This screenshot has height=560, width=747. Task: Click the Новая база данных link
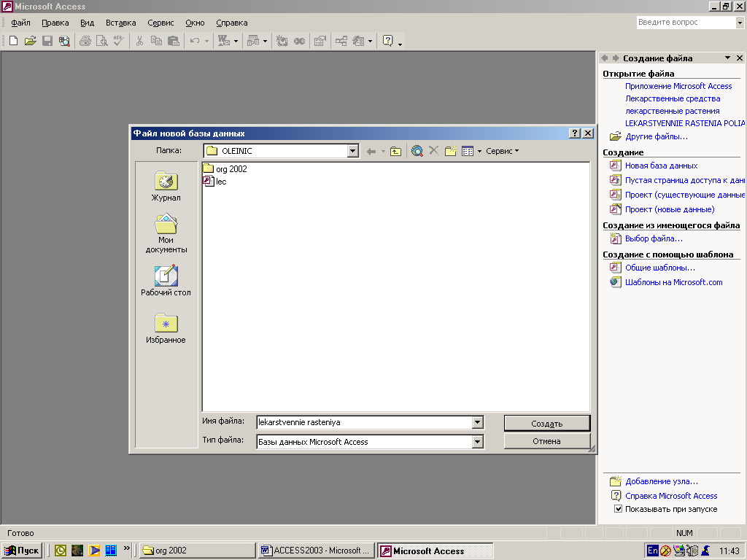coord(661,166)
